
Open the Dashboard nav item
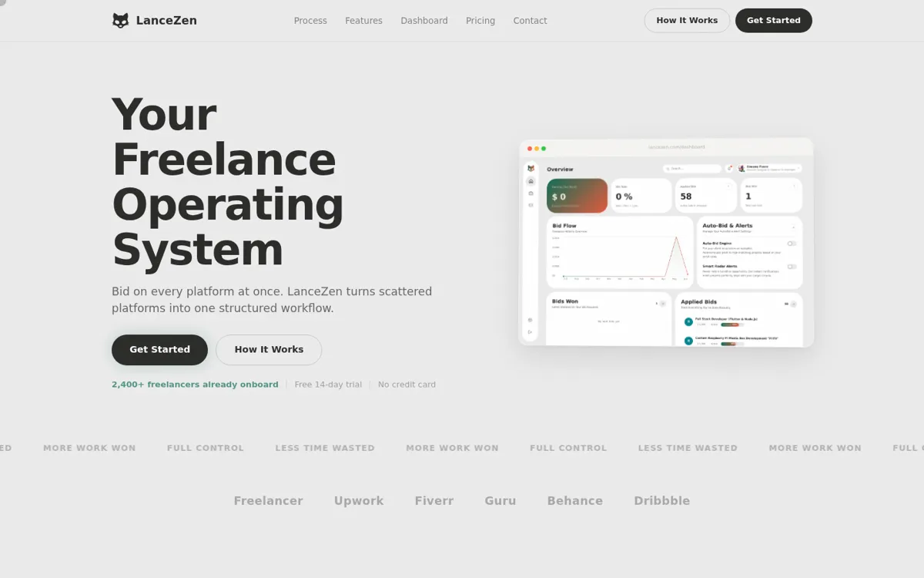[x=424, y=21]
